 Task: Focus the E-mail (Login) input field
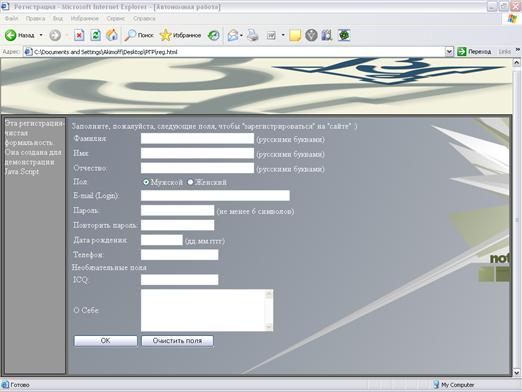215,196
